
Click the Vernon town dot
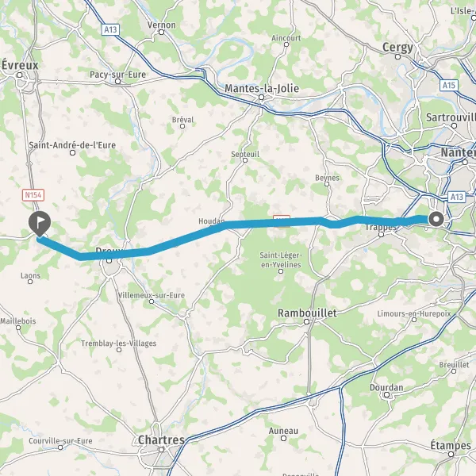point(162,32)
